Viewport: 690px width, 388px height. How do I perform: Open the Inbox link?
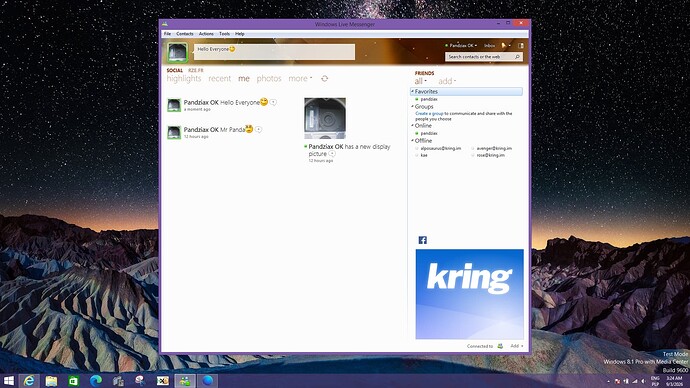coord(489,45)
